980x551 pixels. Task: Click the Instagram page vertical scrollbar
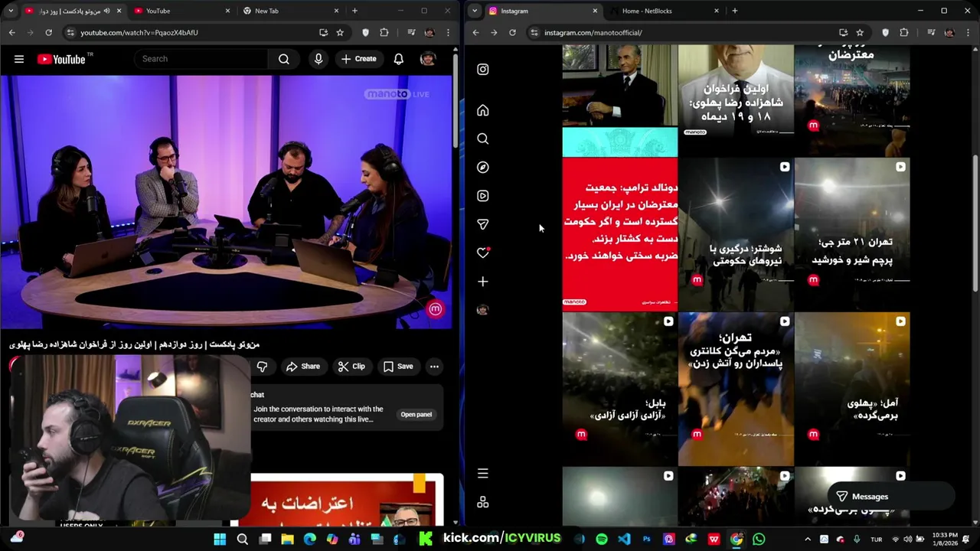(x=975, y=222)
